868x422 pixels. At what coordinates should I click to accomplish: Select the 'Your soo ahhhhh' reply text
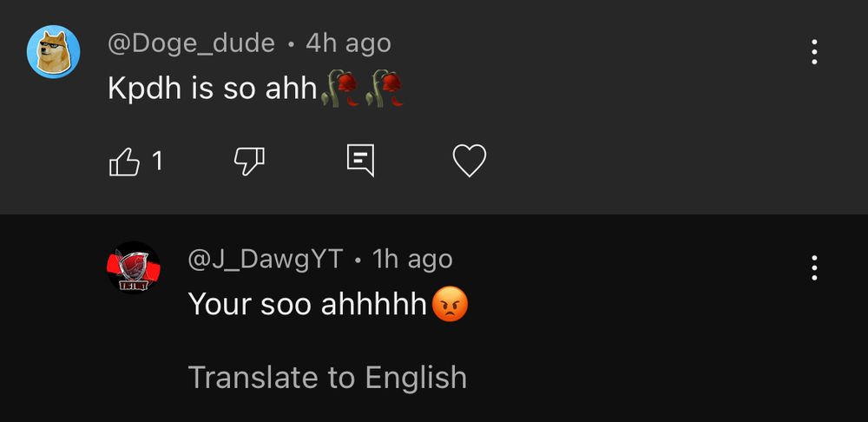[x=307, y=305]
